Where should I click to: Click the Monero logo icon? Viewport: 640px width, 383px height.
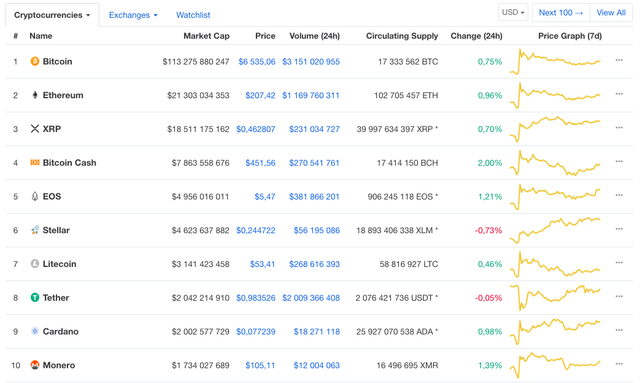(x=35, y=365)
